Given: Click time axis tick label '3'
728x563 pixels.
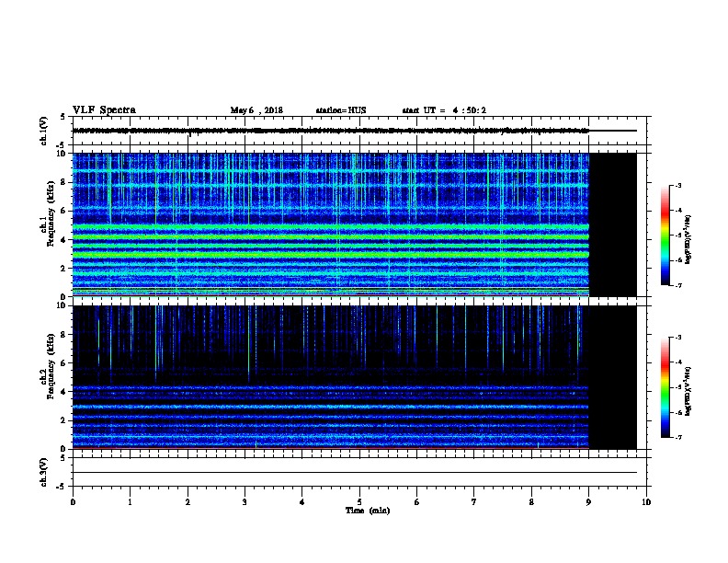Looking at the screenshot, I should pyautogui.click(x=245, y=502).
